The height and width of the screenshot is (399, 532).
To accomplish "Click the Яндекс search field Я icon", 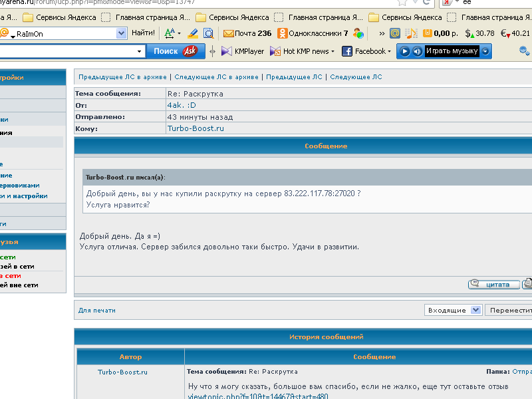I will tap(447, 3).
